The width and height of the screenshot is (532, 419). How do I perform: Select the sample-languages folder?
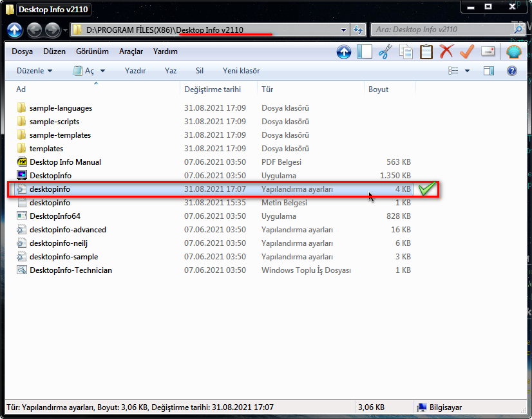click(214, 108)
